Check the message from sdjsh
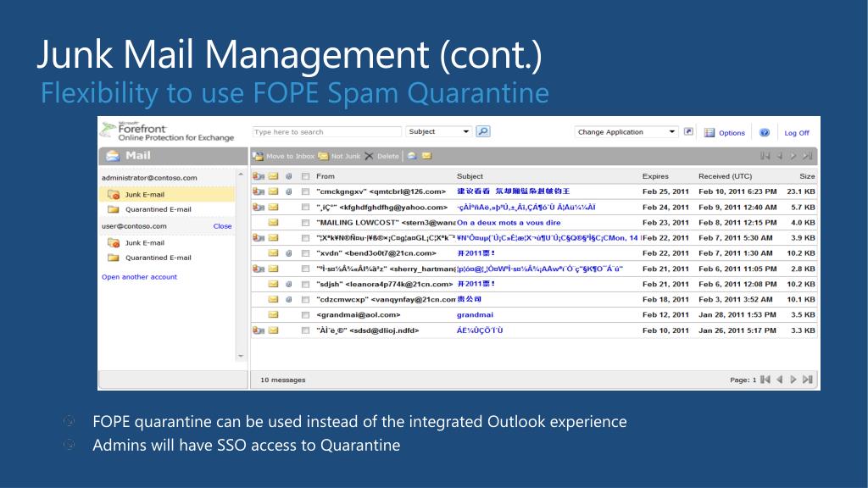The height and width of the screenshot is (488, 868). 305,284
